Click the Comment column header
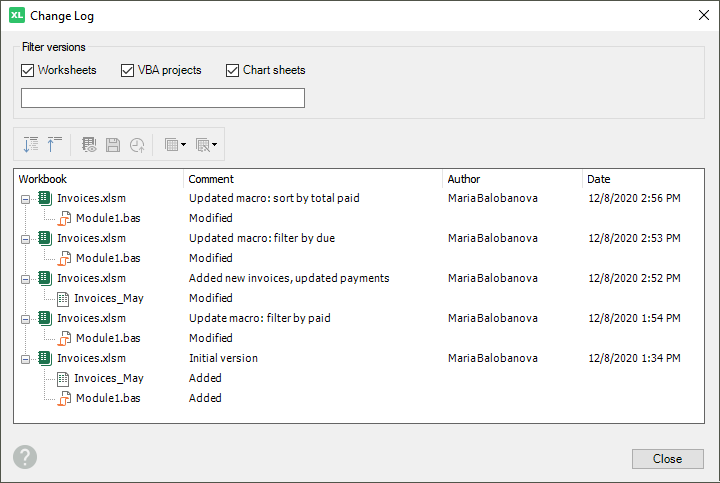The image size is (720, 483). tap(313, 179)
